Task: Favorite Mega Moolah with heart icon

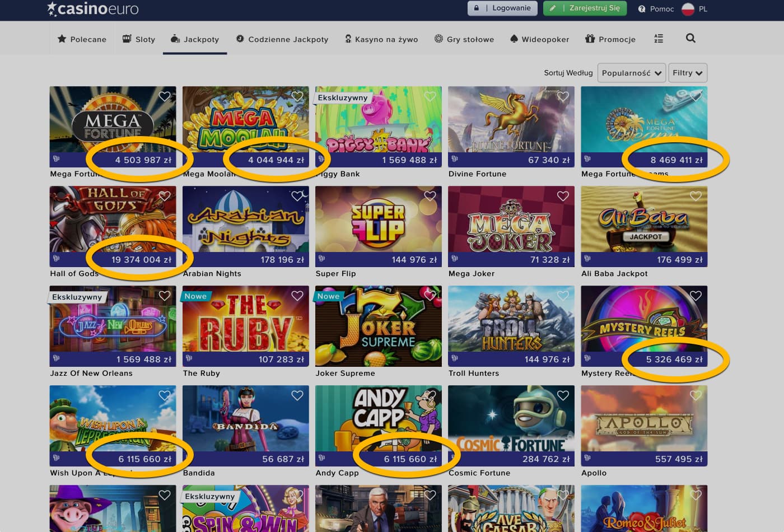Action: [297, 96]
